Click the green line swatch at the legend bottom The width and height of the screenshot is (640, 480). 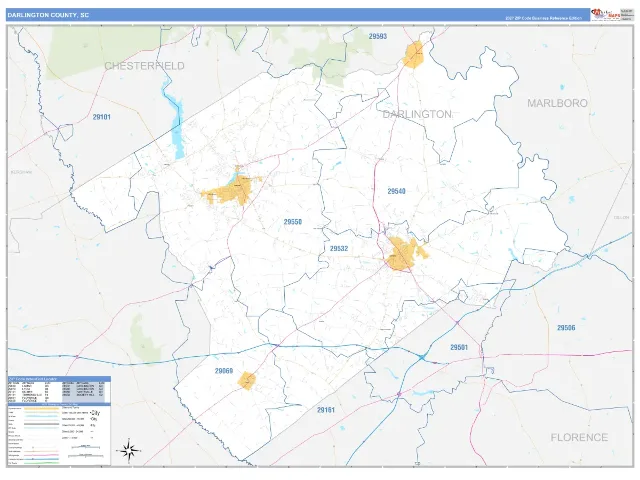click(x=42, y=463)
